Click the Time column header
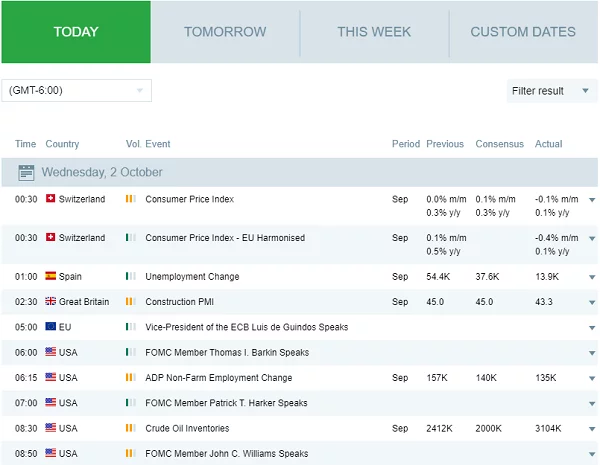This screenshot has height=465, width=600. (25, 144)
